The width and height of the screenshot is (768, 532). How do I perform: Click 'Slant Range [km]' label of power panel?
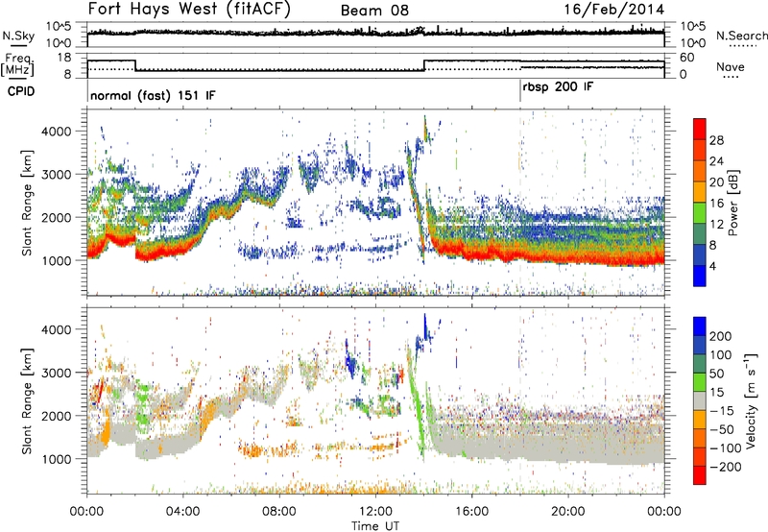(x=28, y=203)
